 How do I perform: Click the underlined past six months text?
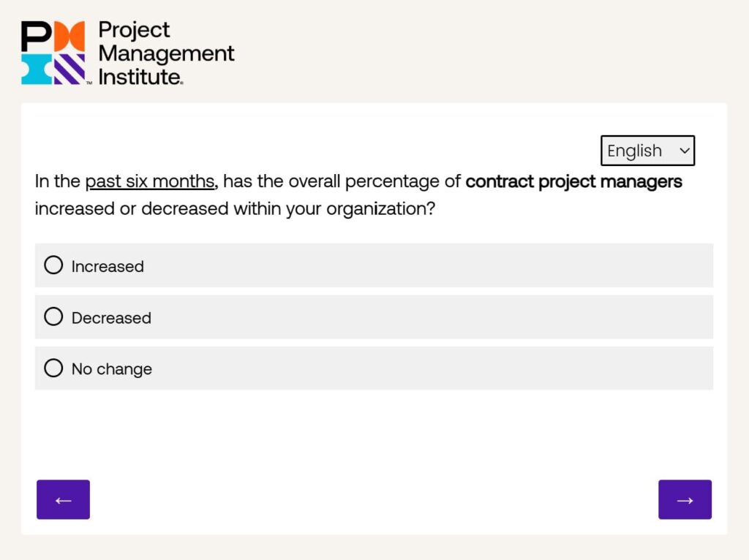[150, 181]
